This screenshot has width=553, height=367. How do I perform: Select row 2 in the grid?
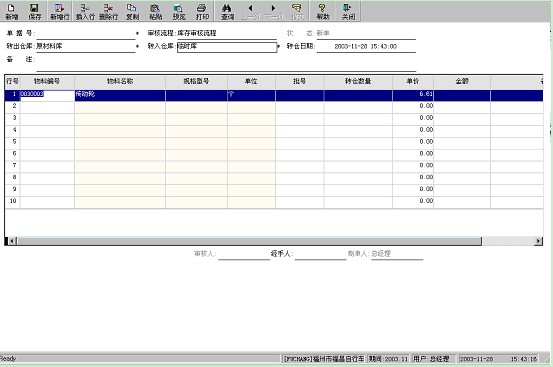274,106
